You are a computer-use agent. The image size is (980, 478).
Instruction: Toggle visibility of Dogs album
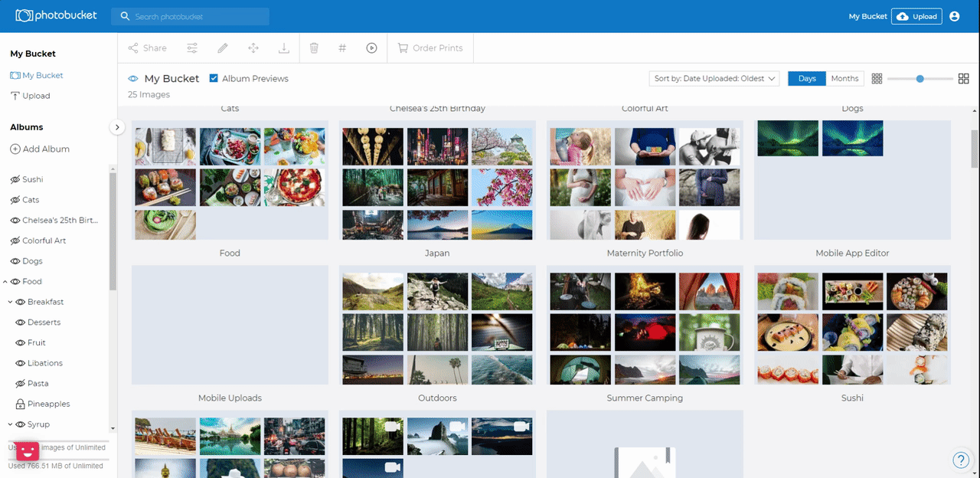(15, 261)
